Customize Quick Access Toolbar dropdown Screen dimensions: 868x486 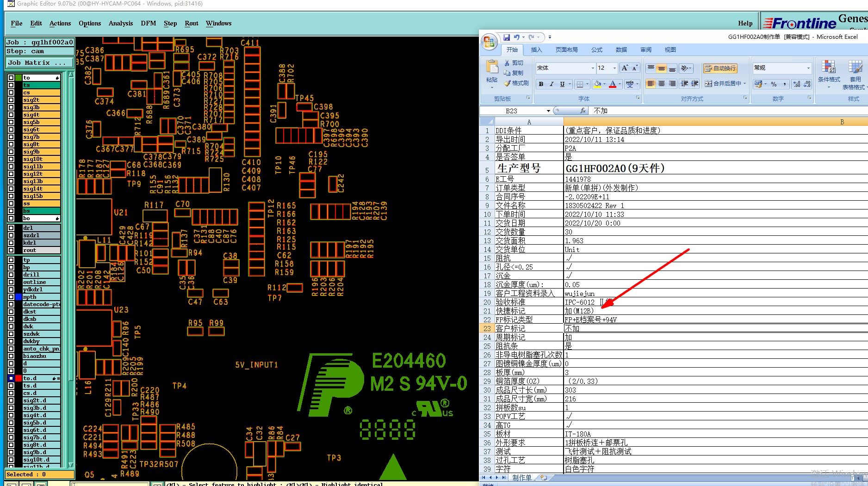(x=550, y=37)
